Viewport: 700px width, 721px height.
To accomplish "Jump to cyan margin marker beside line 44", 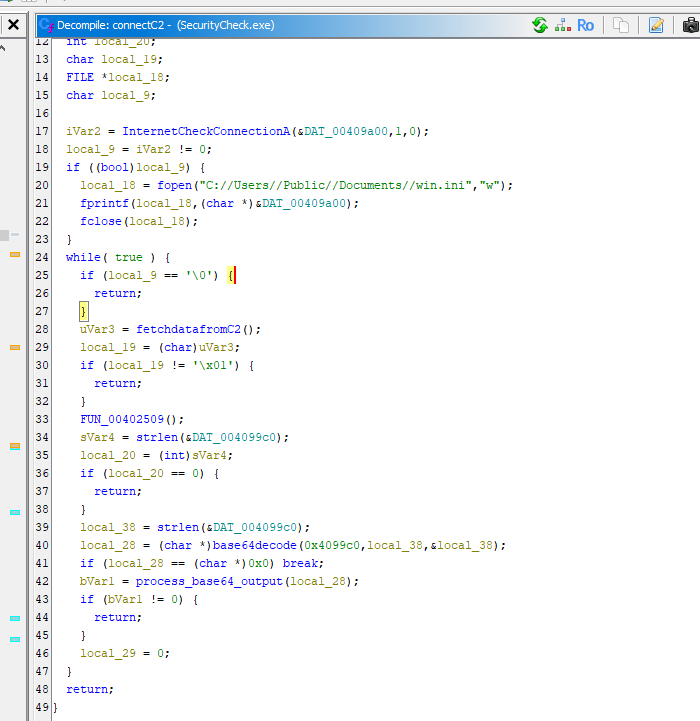I will click(x=15, y=618).
